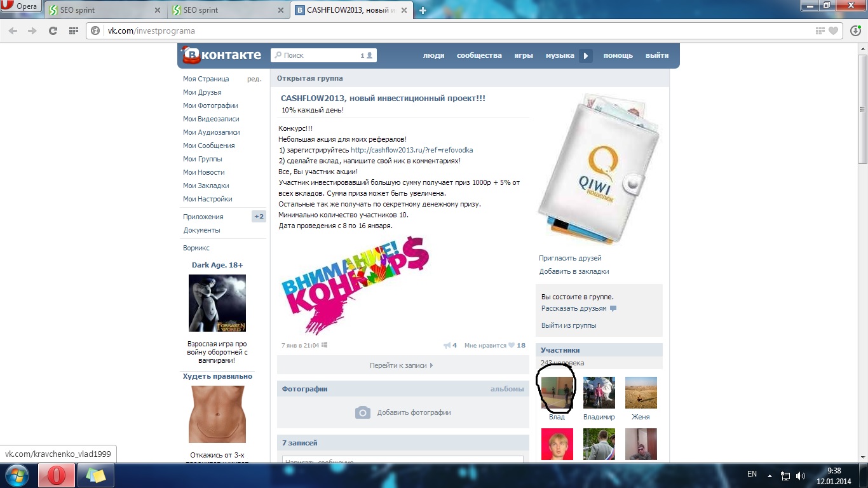Open Мои Друзья in sidebar

202,92
